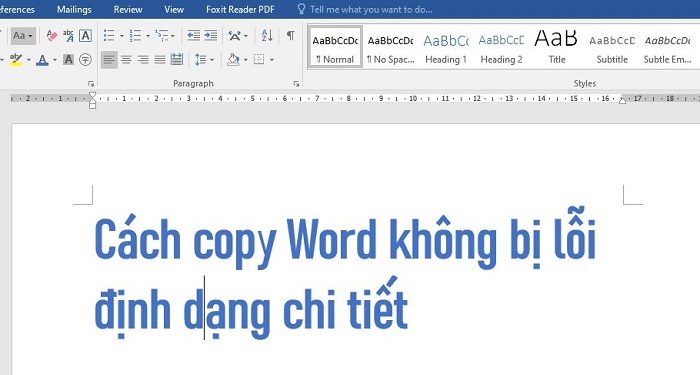The image size is (700, 375).
Task: Switch to the Mailings tab
Action: (74, 9)
